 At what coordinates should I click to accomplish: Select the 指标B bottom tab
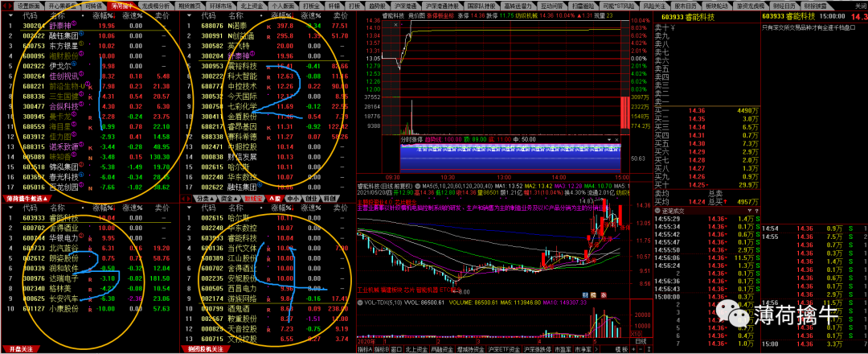click(382, 349)
